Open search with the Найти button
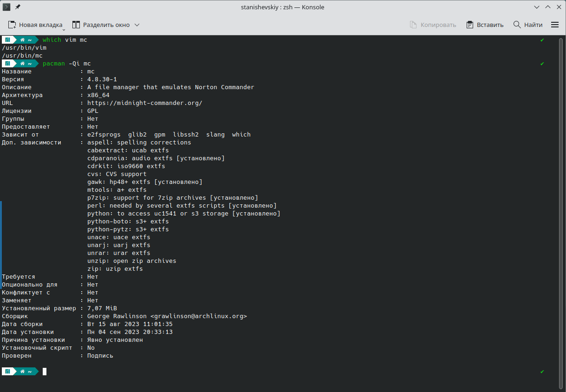The height and width of the screenshot is (392, 566). (528, 25)
